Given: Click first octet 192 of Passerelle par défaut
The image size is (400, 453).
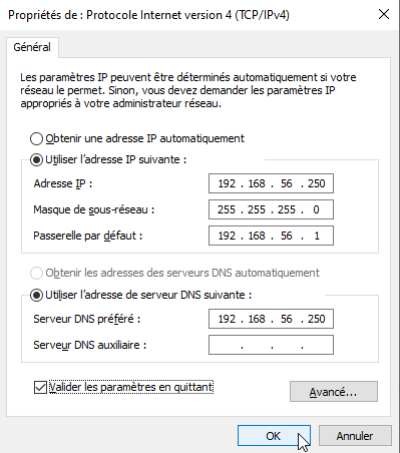Looking at the screenshot, I should tap(227, 236).
